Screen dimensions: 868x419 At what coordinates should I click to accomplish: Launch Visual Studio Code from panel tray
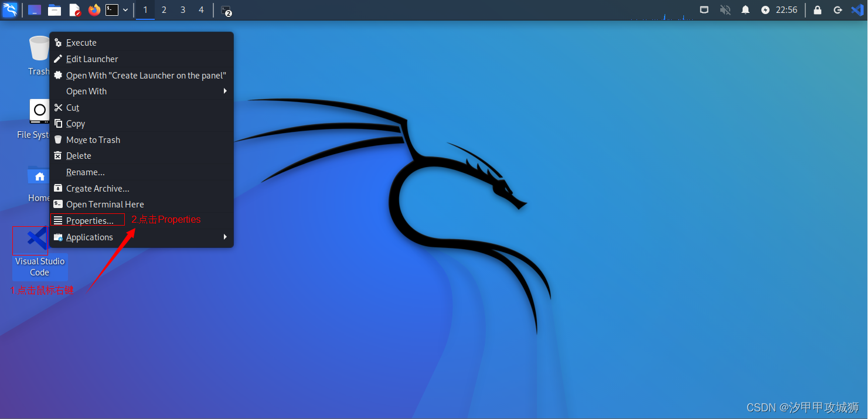pos(857,10)
